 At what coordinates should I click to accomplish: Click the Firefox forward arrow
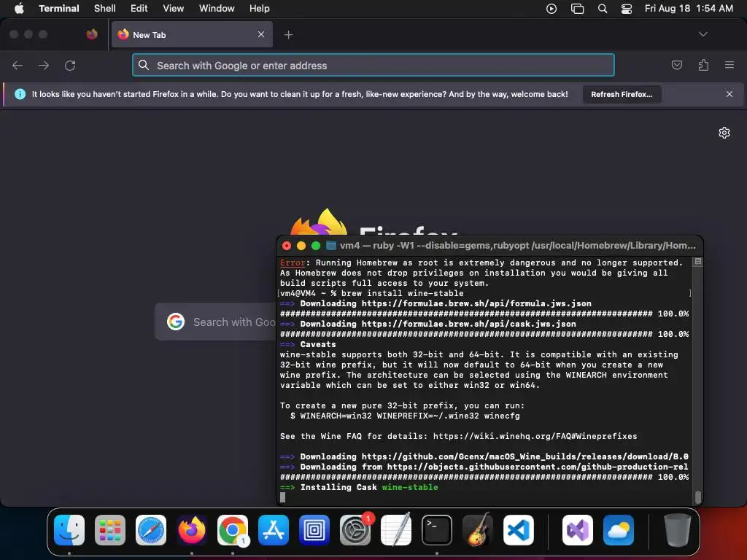(x=44, y=65)
